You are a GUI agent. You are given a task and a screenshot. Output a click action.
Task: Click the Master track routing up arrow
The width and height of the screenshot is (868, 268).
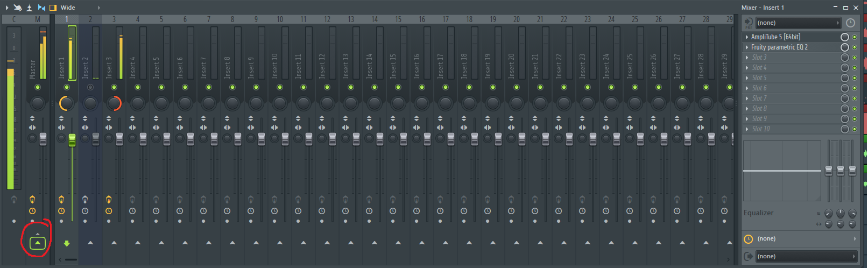[38, 243]
